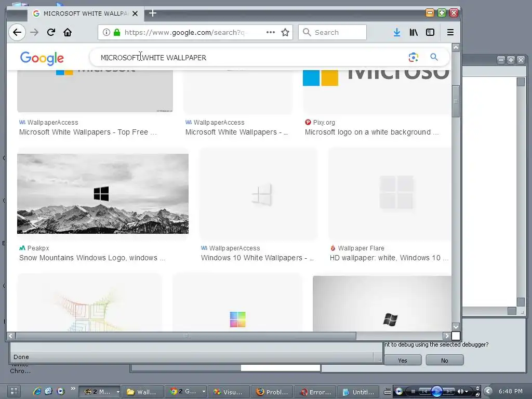Click the horizontal scrollbar left arrow
The image size is (532, 399).
pyautogui.click(x=10, y=336)
